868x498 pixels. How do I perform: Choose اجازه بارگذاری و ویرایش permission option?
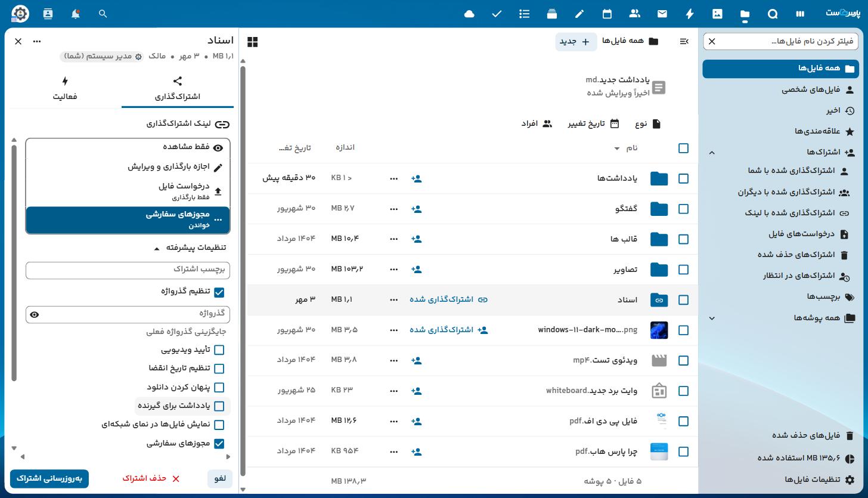pos(128,167)
